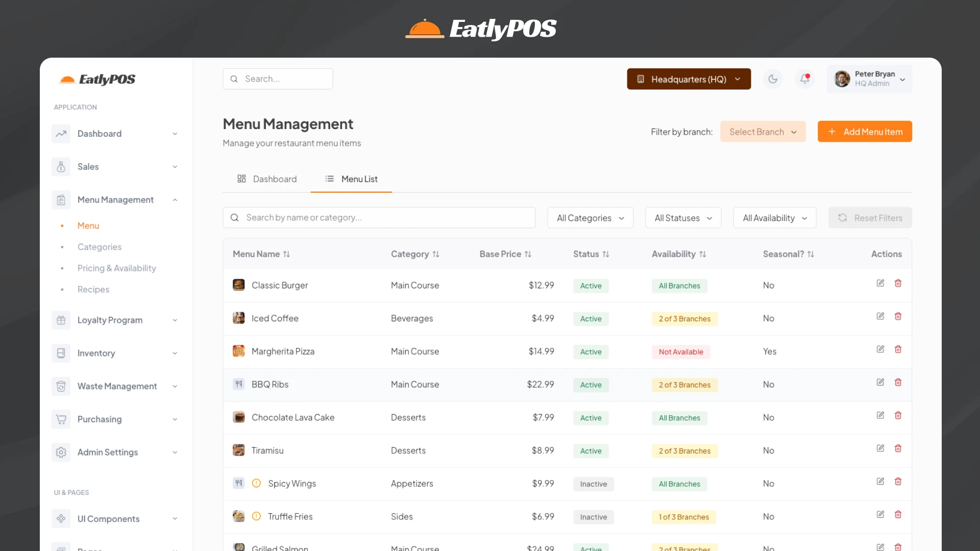The width and height of the screenshot is (980, 551).
Task: Open Menu submenu item
Action: [x=88, y=226]
